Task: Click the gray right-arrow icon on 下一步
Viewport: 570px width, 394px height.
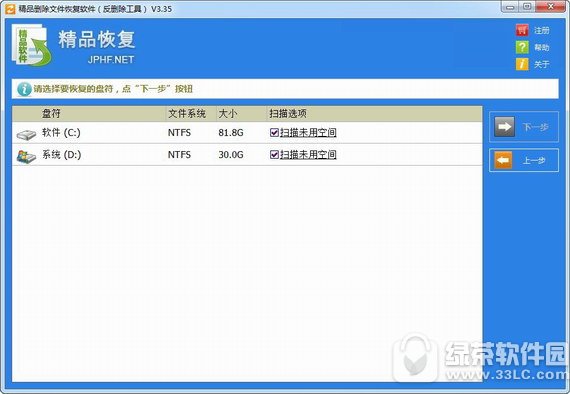Action: 504,126
